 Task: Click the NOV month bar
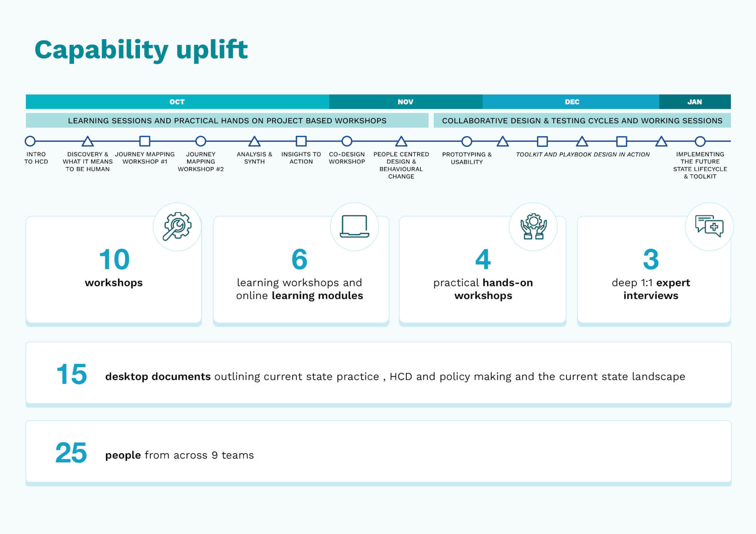pyautogui.click(x=406, y=102)
